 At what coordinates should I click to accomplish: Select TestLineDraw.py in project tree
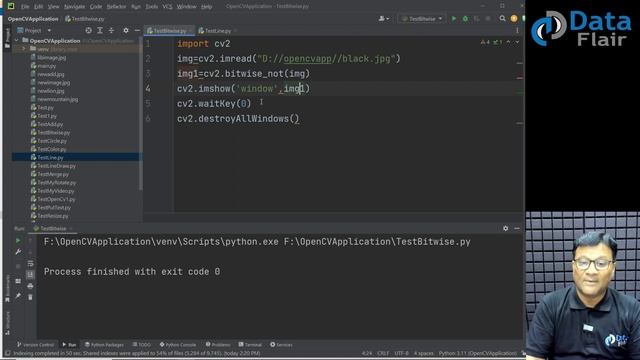56,166
